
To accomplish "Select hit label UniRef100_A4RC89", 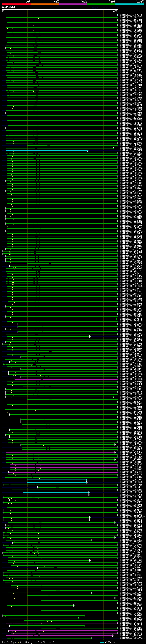I will coord(131,477).
